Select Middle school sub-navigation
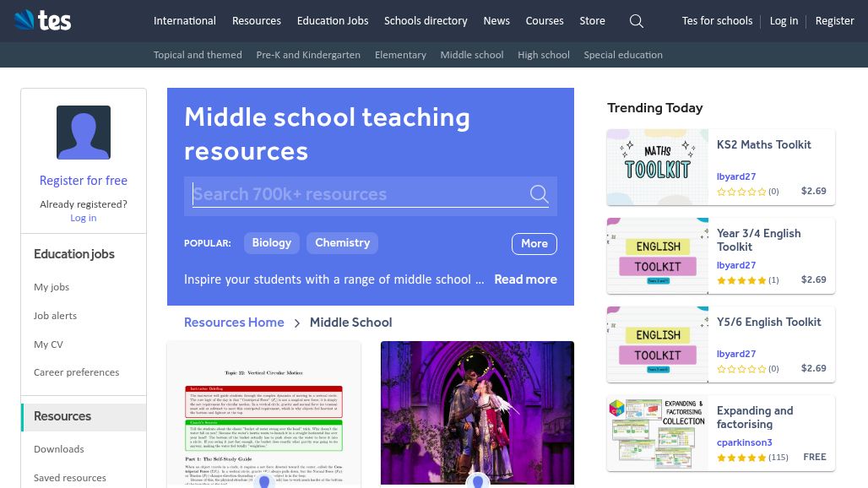Screen dimensions: 868x488 click(x=472, y=55)
